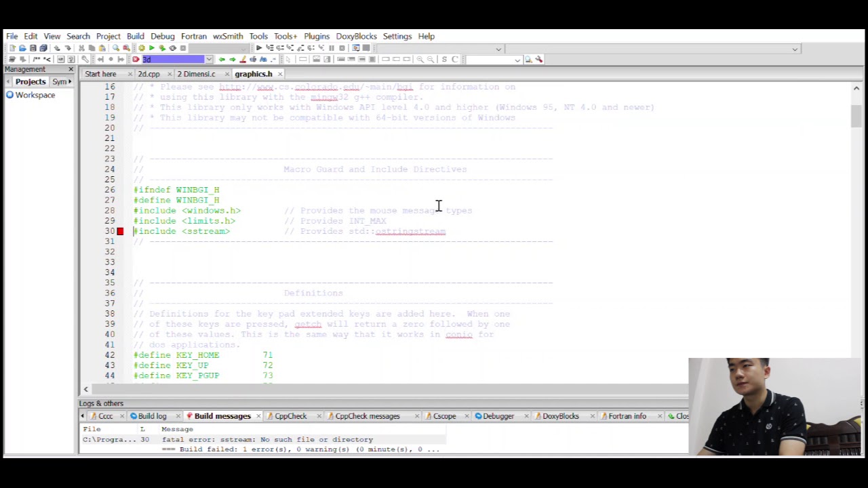The height and width of the screenshot is (488, 868).
Task: Toggle highlight using the red marker icon
Action: click(x=243, y=60)
